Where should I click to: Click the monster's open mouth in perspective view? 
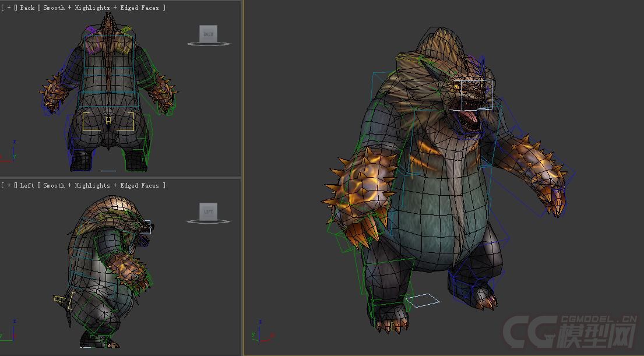469,121
